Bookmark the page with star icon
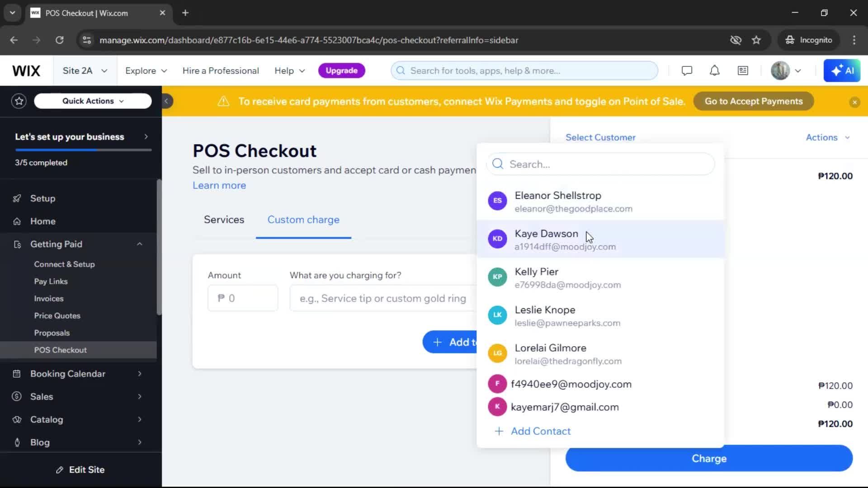 (x=756, y=40)
